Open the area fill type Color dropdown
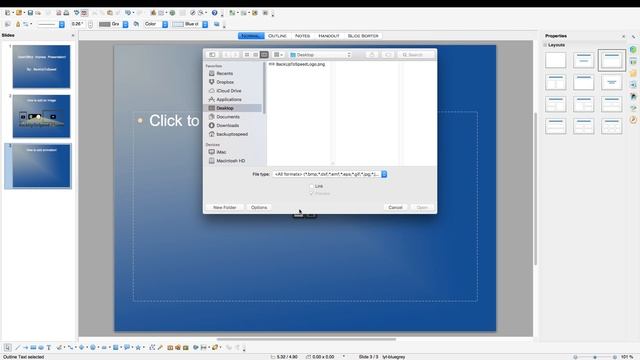This screenshot has width=640, height=360. [x=165, y=24]
